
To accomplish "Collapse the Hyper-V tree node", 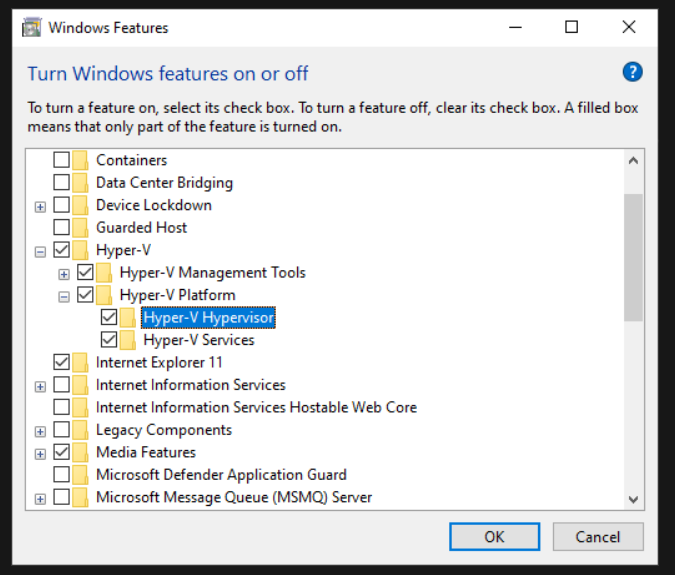I will (40, 252).
